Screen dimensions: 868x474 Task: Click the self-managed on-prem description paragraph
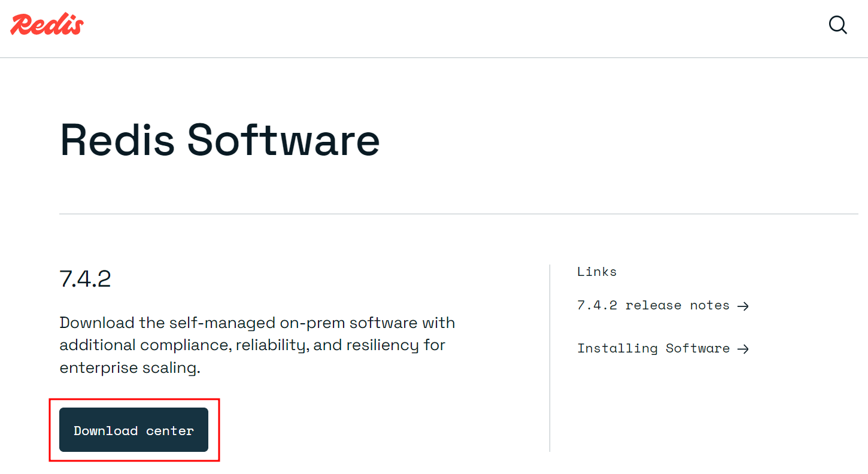(257, 345)
